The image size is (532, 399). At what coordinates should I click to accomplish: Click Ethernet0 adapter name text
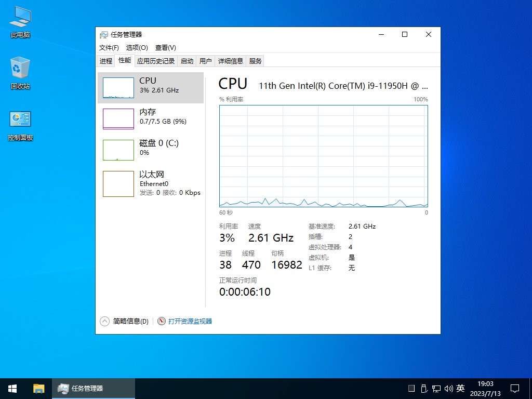(x=154, y=183)
